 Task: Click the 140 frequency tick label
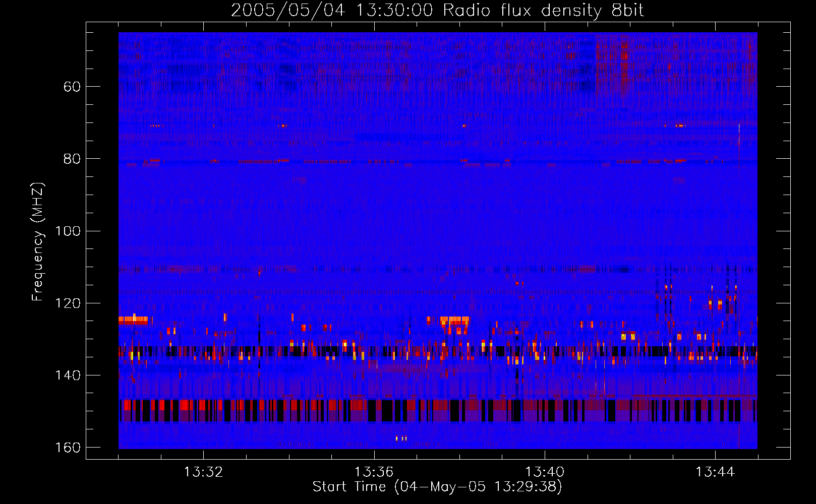(x=68, y=375)
